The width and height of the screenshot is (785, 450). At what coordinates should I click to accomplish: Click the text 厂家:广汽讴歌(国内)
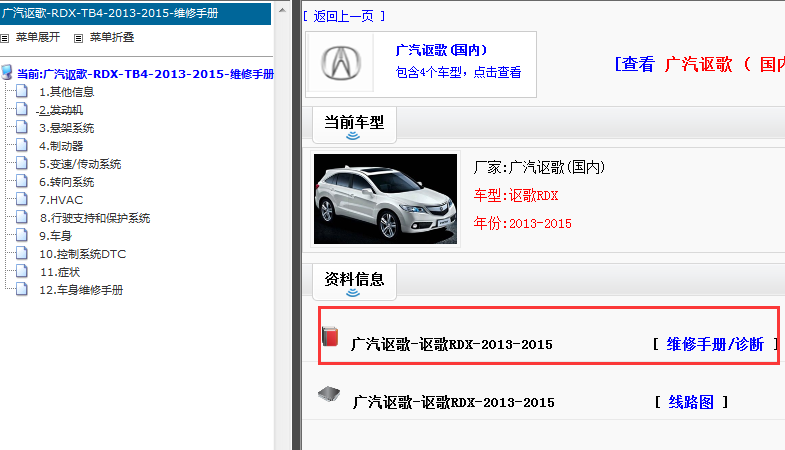539,167
